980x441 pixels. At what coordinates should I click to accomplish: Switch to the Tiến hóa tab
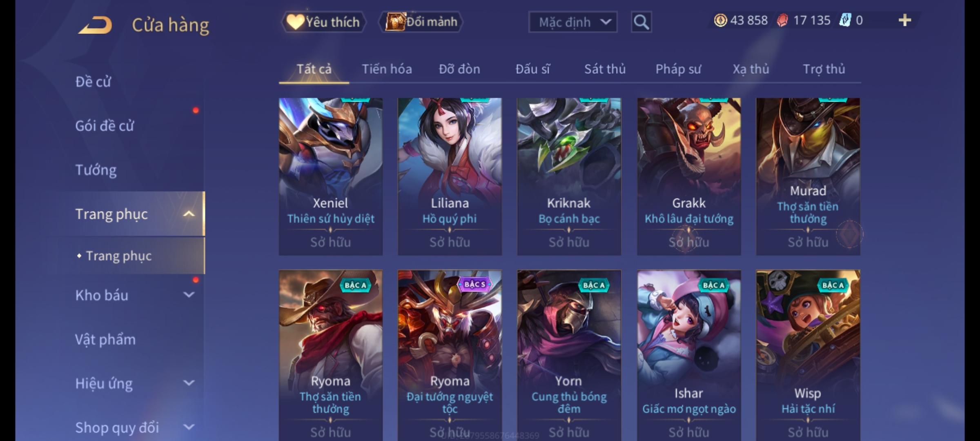[387, 69]
